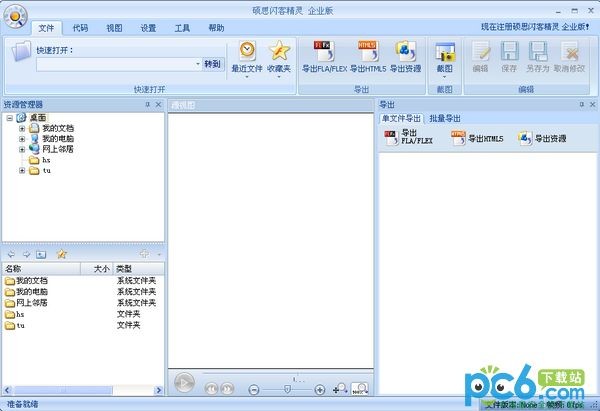Click the file list horizontal scrollbar right arrow

click(158, 390)
